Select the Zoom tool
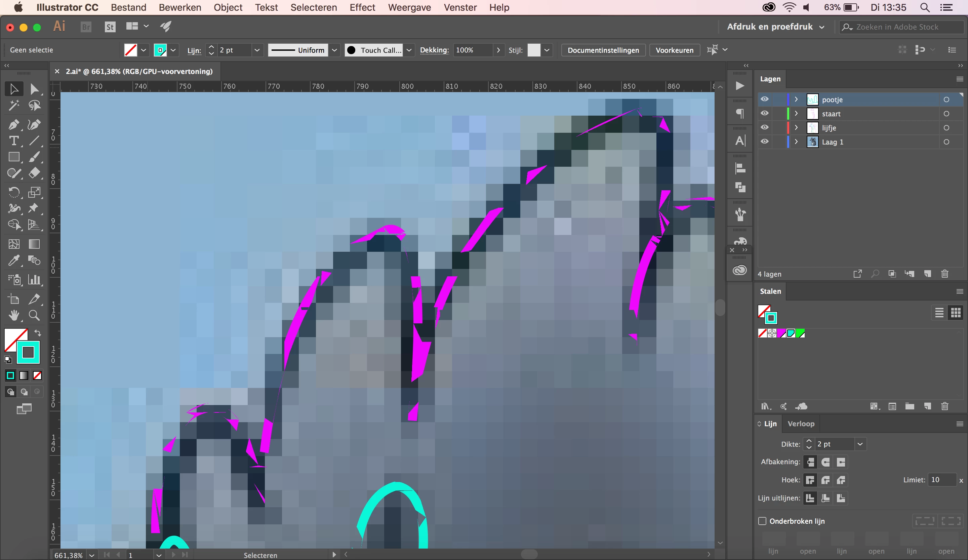Viewport: 968px width, 560px height. point(34,315)
